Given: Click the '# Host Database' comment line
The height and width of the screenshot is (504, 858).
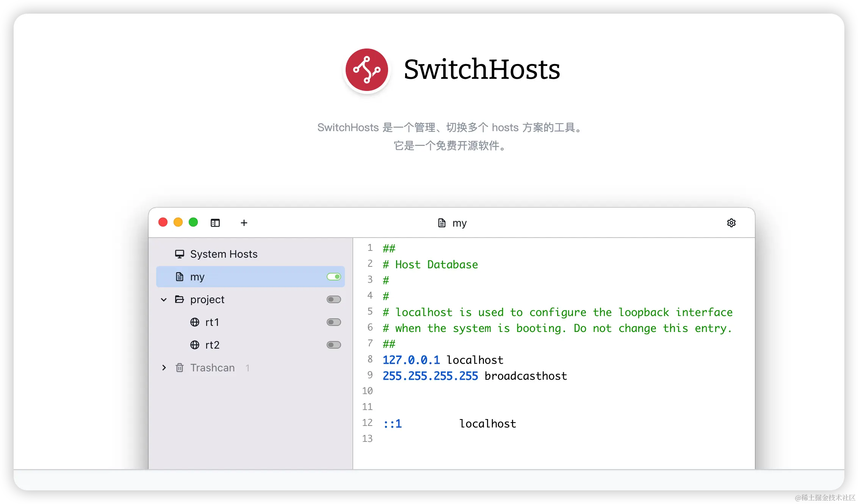Looking at the screenshot, I should point(430,265).
